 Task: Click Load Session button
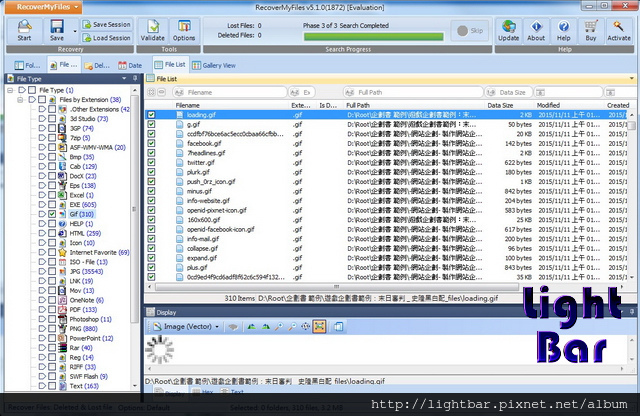107,38
